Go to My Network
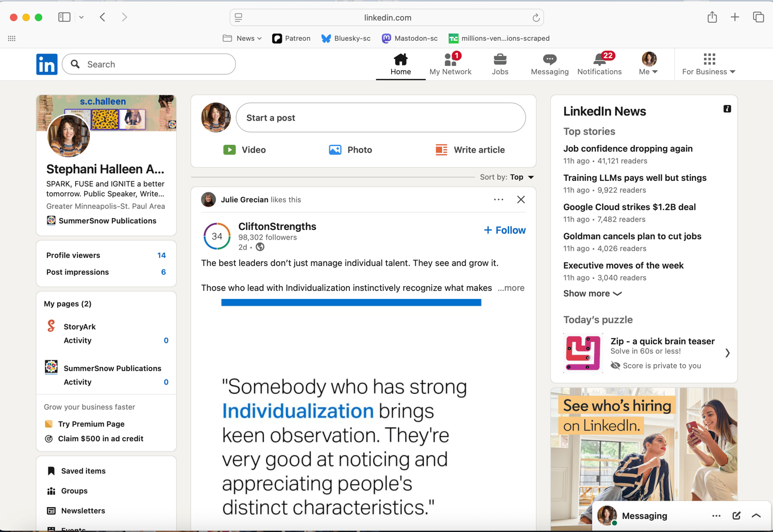773x532 pixels. click(x=450, y=64)
